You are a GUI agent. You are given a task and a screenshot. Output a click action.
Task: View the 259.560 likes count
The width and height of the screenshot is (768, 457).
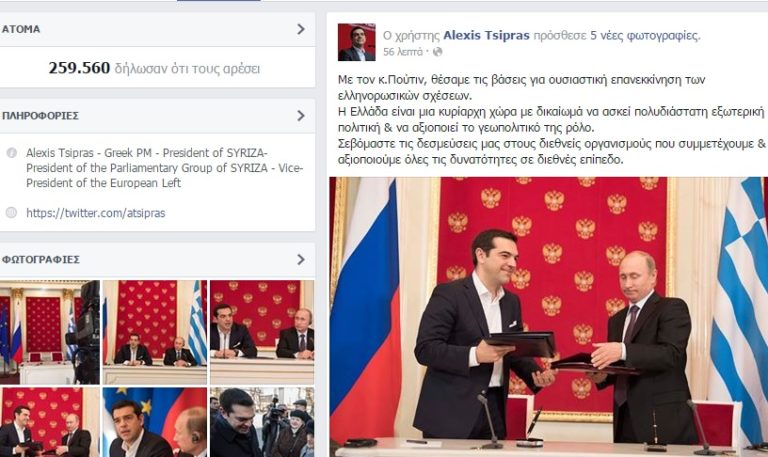[79, 68]
